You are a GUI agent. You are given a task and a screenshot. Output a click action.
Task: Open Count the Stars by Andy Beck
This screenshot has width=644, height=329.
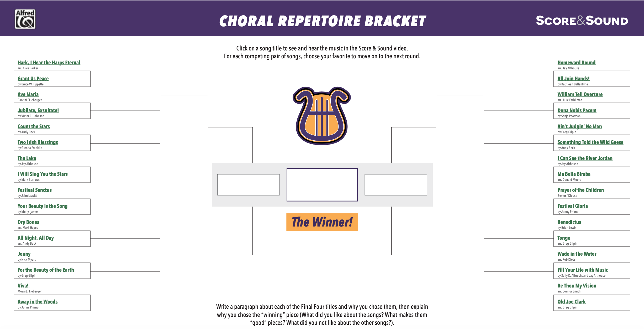tap(34, 126)
